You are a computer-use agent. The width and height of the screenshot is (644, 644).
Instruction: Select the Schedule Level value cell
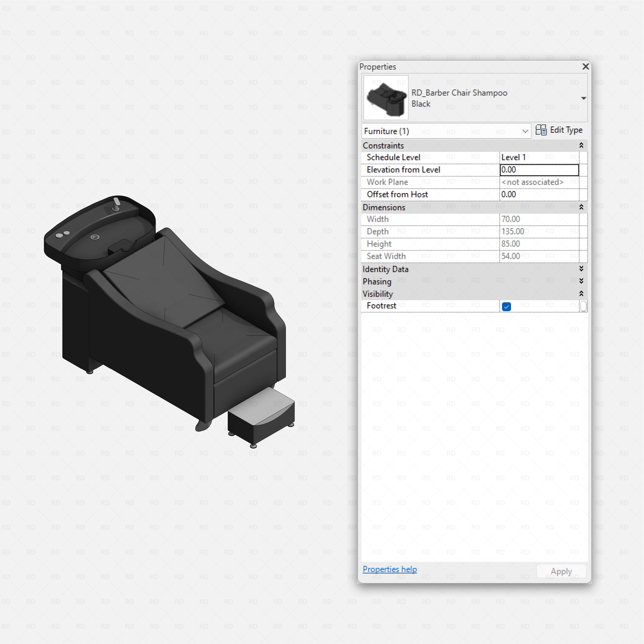[x=539, y=157]
